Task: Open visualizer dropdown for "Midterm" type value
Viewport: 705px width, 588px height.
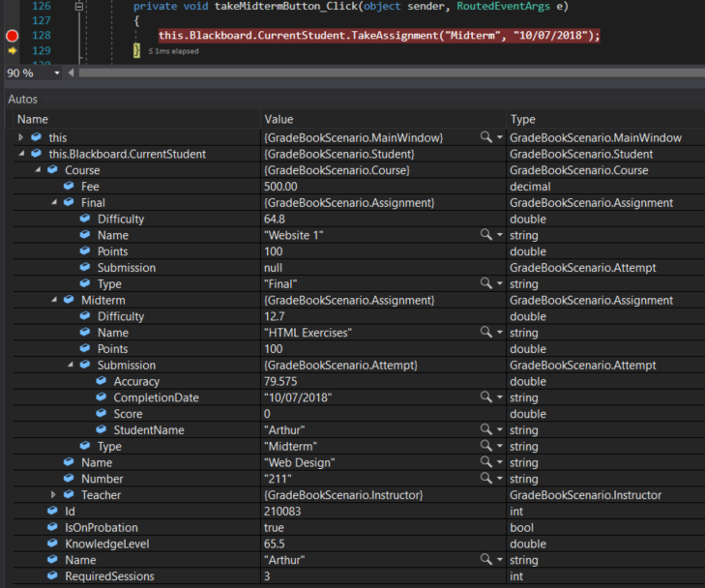Action: pyautogui.click(x=500, y=446)
